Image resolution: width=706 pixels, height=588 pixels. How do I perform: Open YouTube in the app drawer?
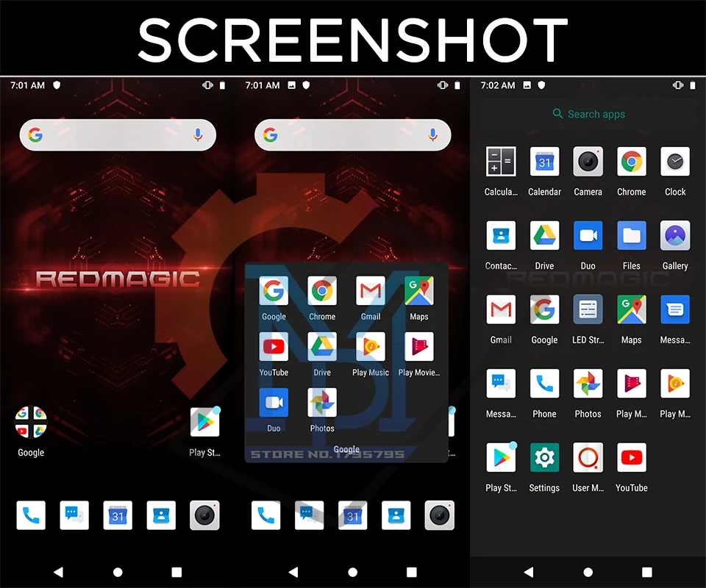631,457
